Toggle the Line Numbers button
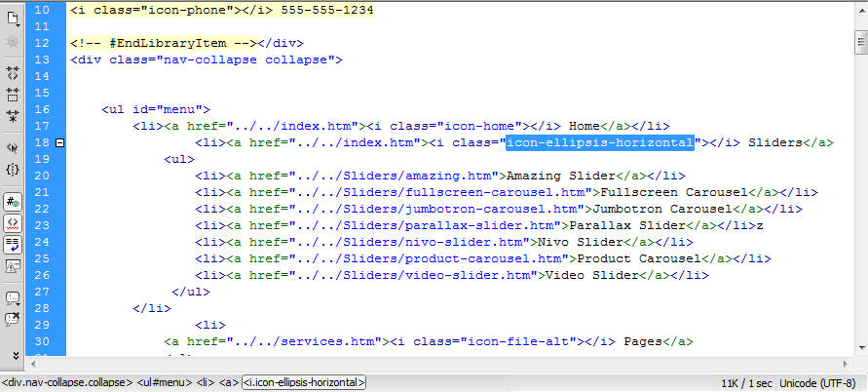This screenshot has width=868, height=392. [13, 201]
